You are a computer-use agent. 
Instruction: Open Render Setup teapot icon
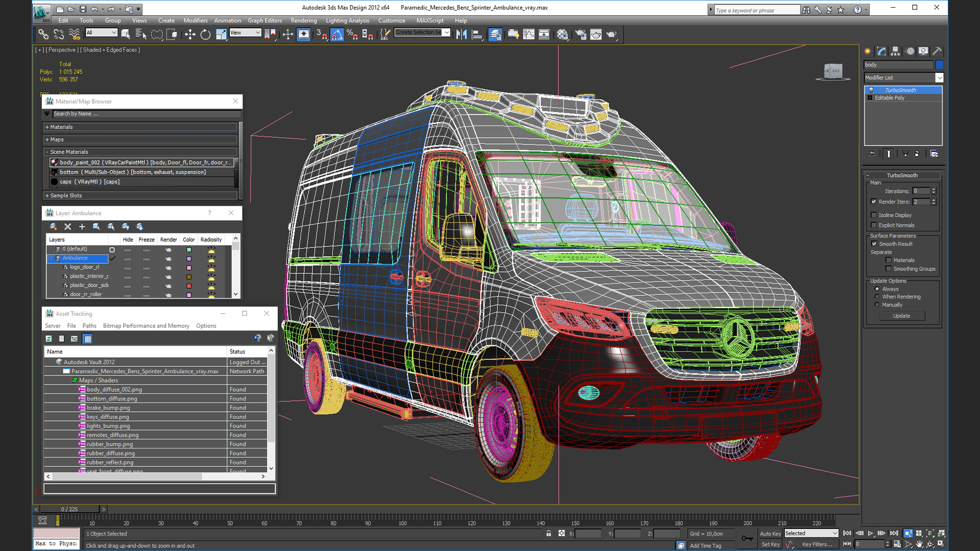click(580, 34)
